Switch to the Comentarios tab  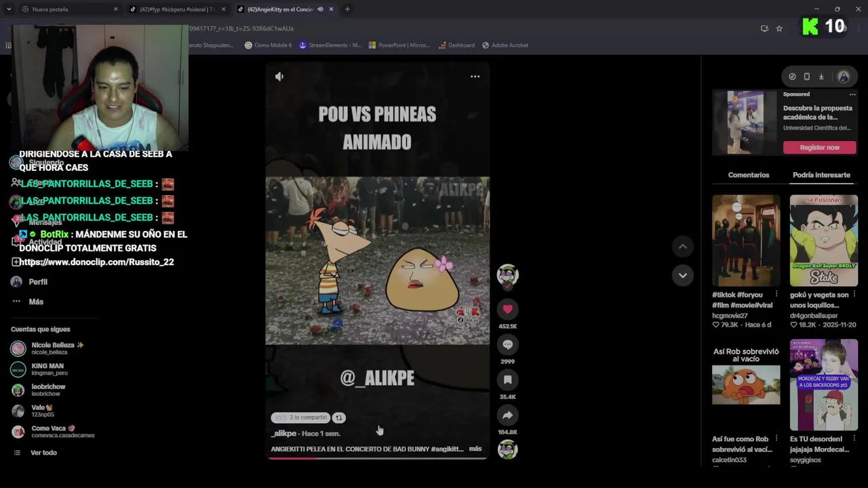(x=749, y=175)
